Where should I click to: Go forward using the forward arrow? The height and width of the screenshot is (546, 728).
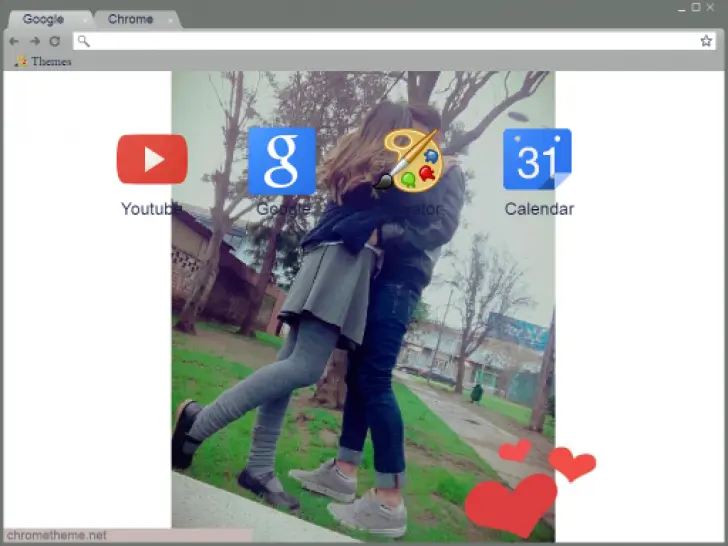[35, 41]
